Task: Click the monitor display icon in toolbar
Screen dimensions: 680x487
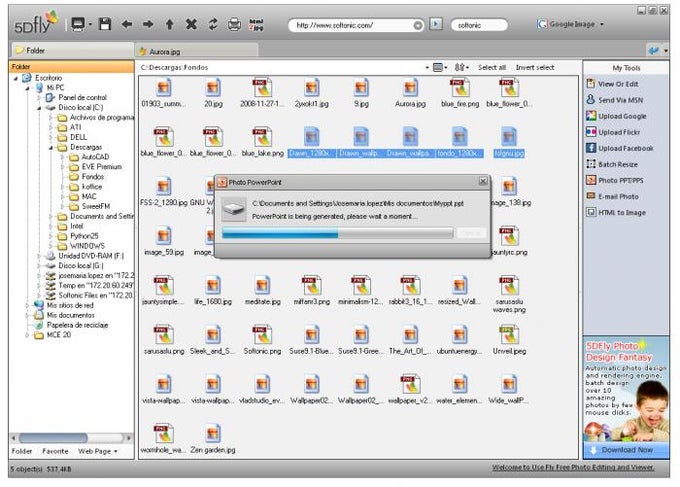Action: pyautogui.click(x=78, y=24)
